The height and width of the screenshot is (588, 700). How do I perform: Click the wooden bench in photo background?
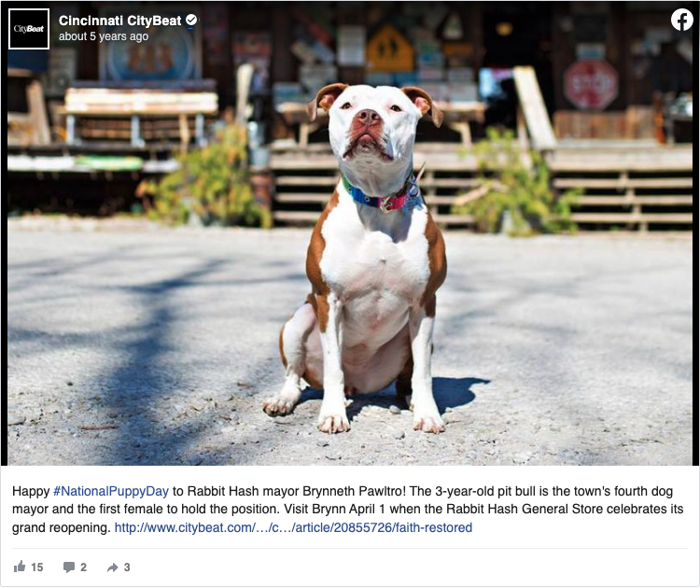(142, 116)
